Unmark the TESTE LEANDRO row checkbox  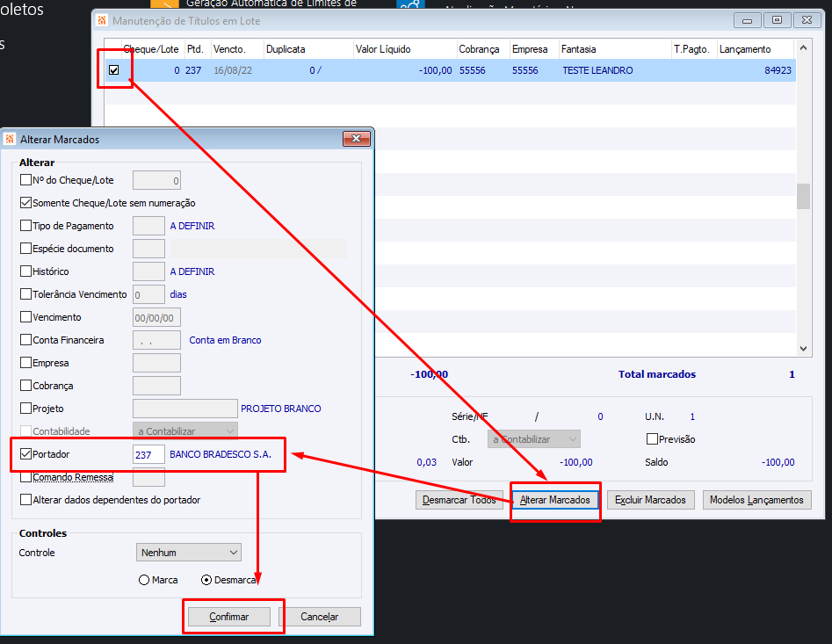pyautogui.click(x=113, y=70)
